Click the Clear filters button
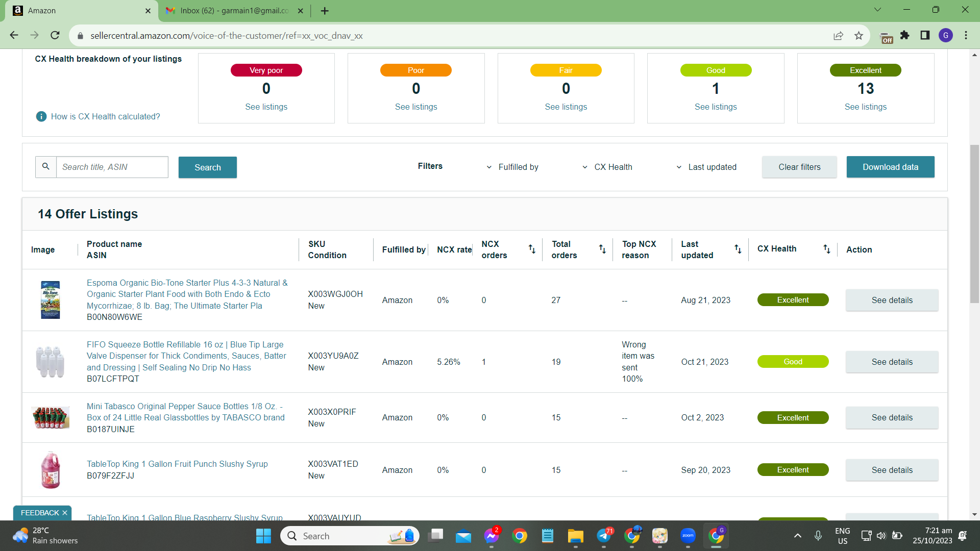Screen dimensions: 980x551 coord(799,167)
